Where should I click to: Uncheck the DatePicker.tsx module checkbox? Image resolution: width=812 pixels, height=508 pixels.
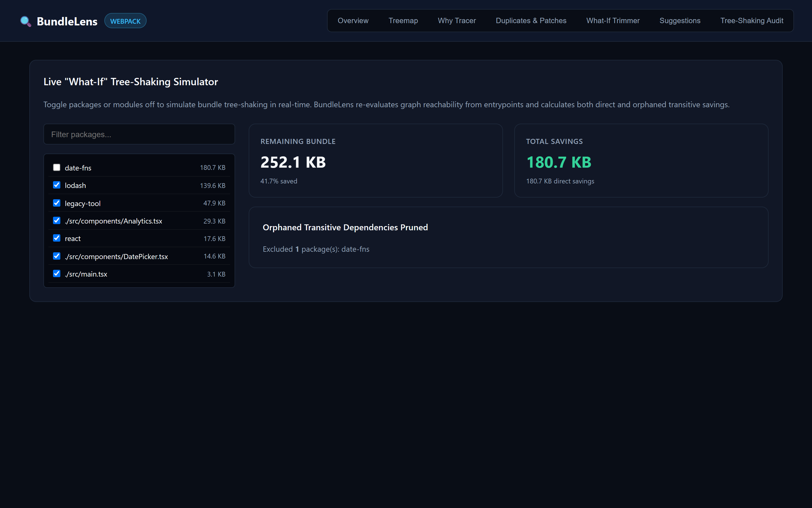click(56, 256)
